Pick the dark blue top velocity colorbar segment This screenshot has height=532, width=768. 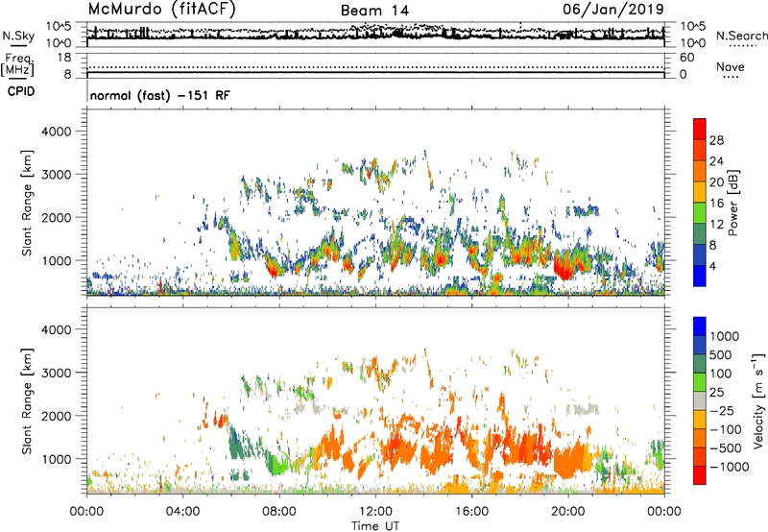click(x=700, y=326)
